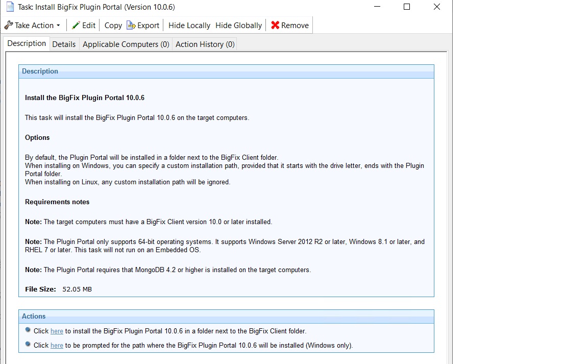Select Hide Locally in the toolbar
This screenshot has width=588, height=364.
coord(189,25)
